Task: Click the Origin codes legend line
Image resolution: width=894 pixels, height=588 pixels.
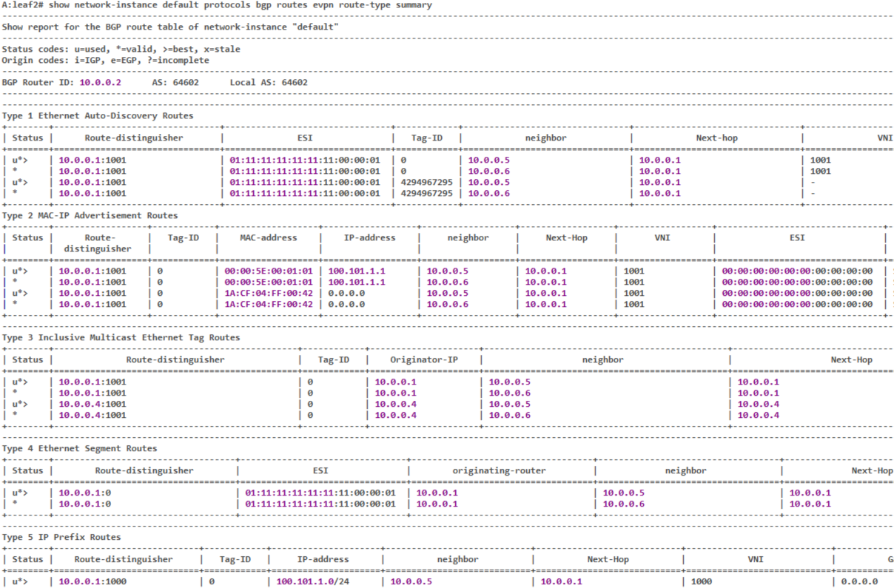Action: [105, 60]
